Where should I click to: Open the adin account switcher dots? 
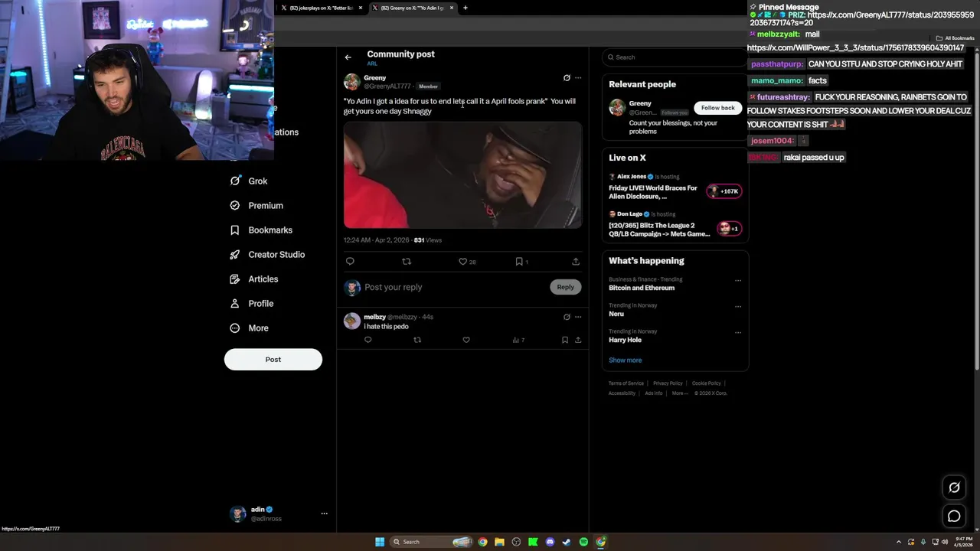pyautogui.click(x=324, y=514)
